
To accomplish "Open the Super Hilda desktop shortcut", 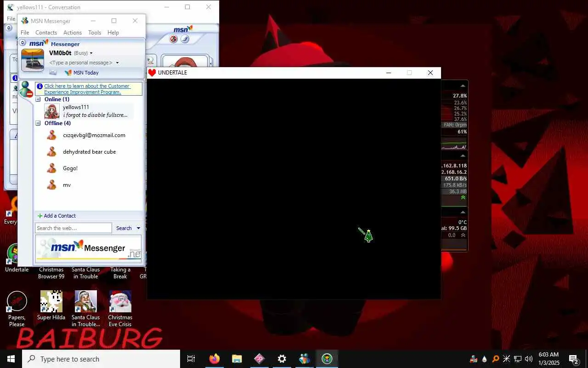I will 51,305.
